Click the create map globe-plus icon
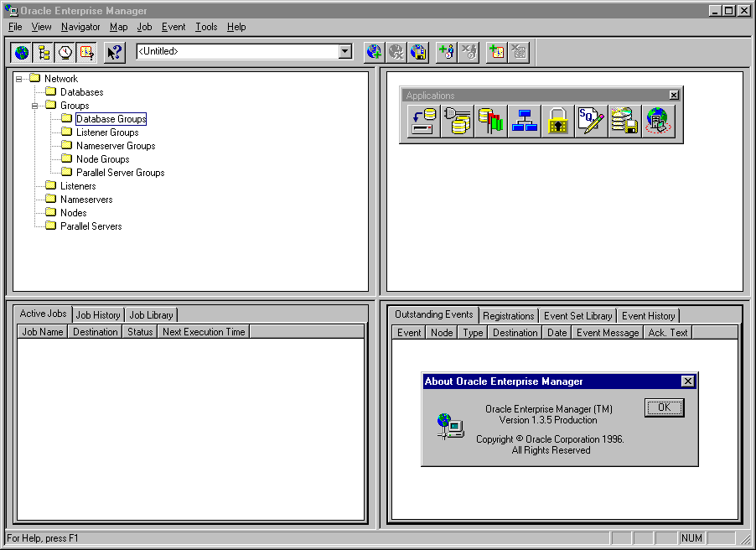756x550 pixels. click(374, 52)
